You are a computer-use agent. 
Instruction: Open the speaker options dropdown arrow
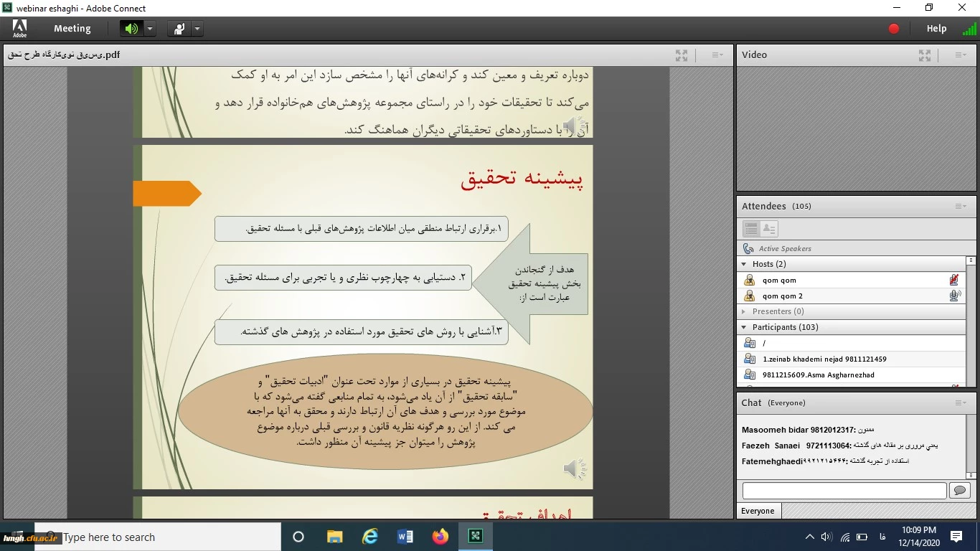pyautogui.click(x=150, y=29)
